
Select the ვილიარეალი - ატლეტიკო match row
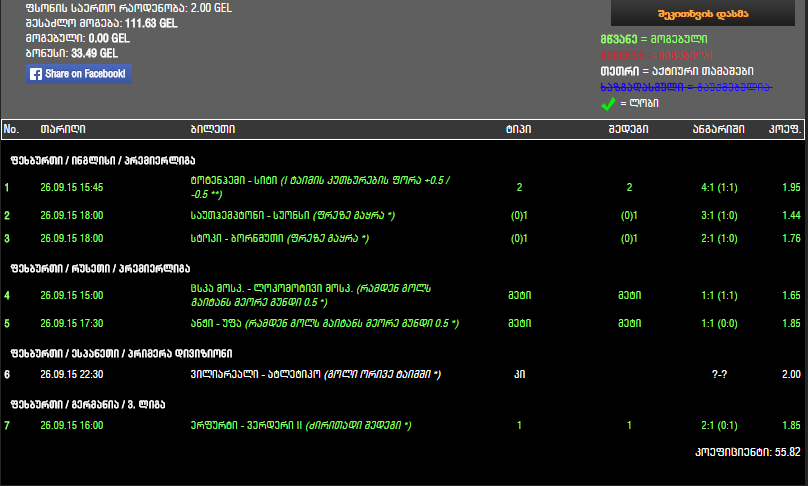[402, 374]
